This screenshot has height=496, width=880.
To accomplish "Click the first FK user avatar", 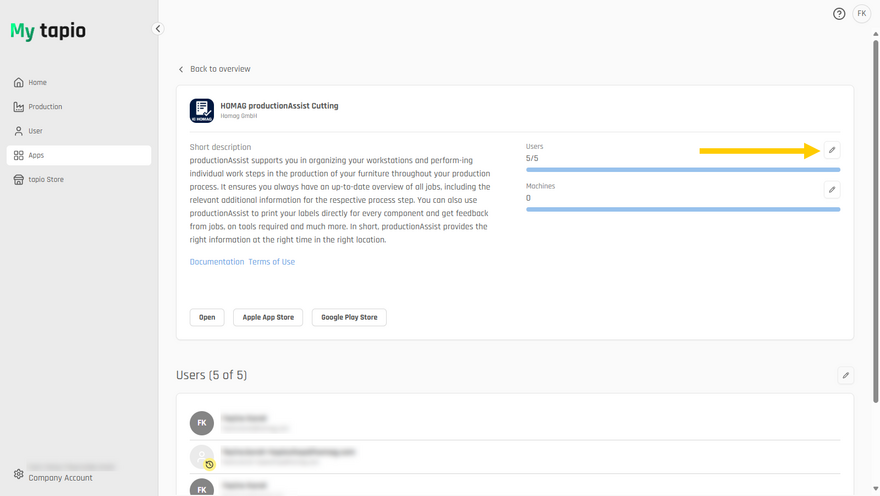I will 201,423.
